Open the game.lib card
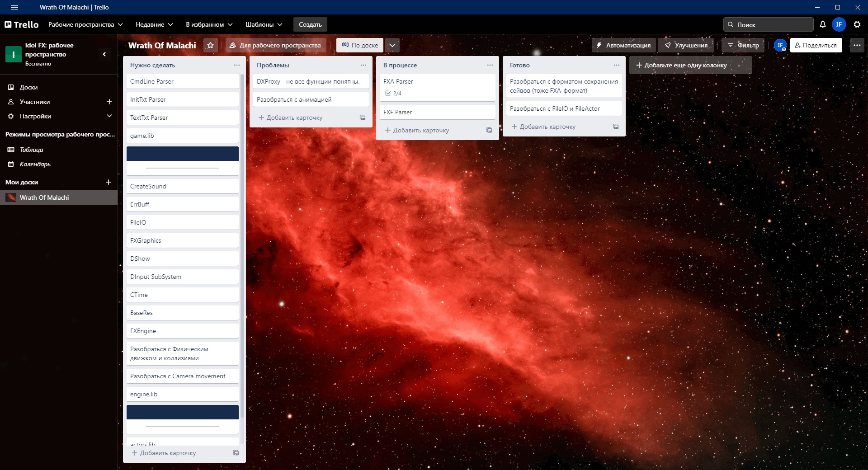 coord(183,136)
